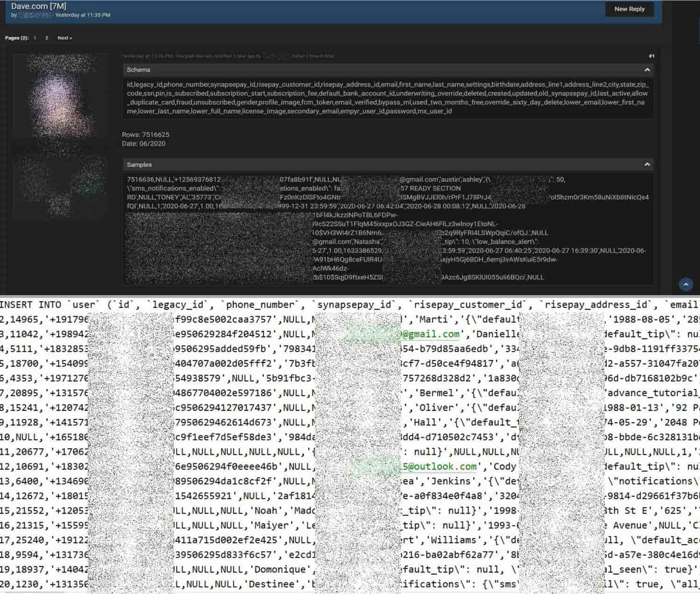Click the 'Rows: 7516625' text
This screenshot has height=594, width=700.
146,134
